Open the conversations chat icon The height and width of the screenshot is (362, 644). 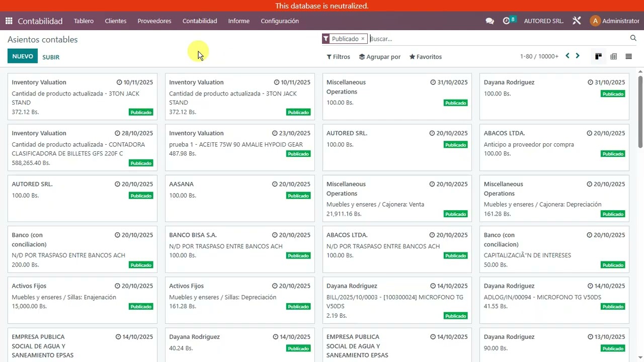point(490,21)
